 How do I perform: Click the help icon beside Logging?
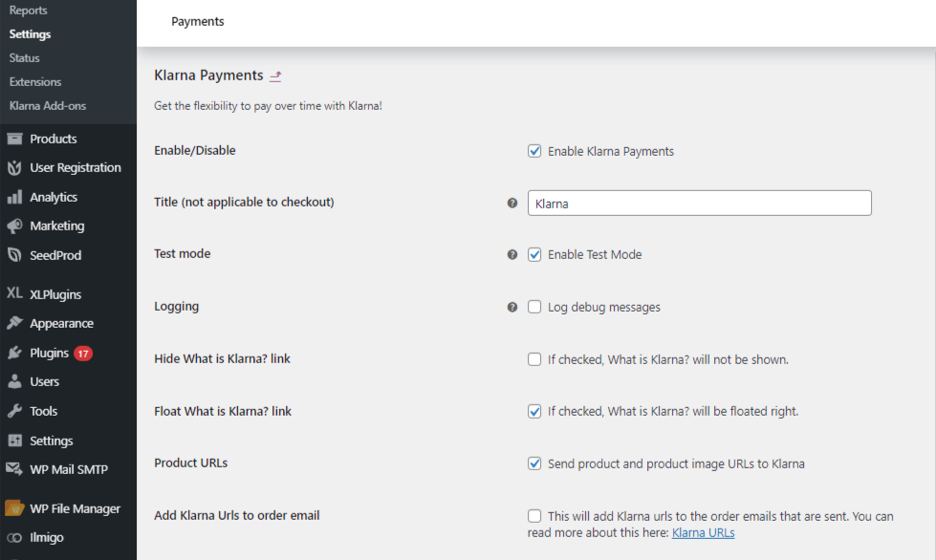tap(512, 308)
